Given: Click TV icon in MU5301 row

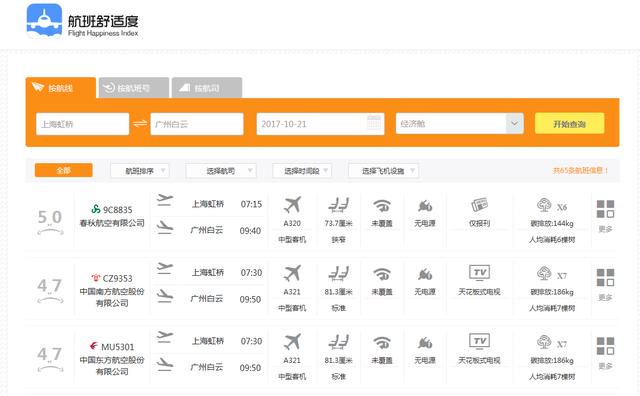Looking at the screenshot, I should pyautogui.click(x=480, y=341).
